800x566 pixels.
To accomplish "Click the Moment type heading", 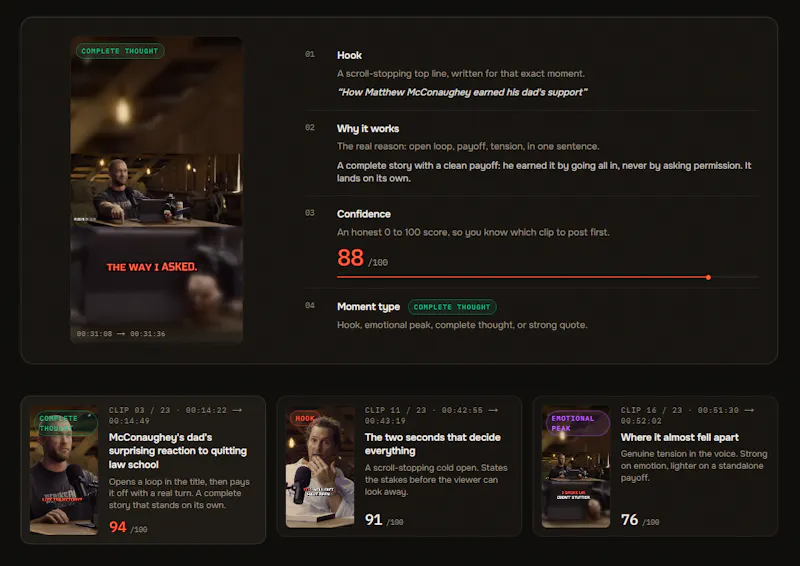I will (368, 307).
